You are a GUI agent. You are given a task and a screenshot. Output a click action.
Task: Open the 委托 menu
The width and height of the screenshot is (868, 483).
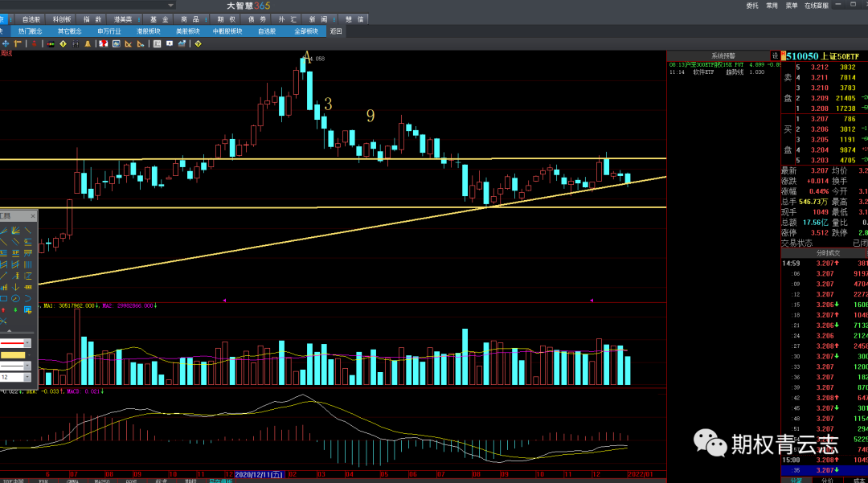coord(751,6)
